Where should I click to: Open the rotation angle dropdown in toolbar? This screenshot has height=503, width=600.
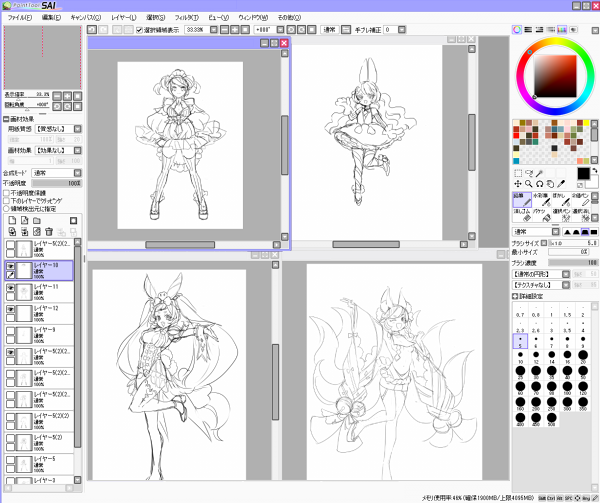click(x=280, y=29)
